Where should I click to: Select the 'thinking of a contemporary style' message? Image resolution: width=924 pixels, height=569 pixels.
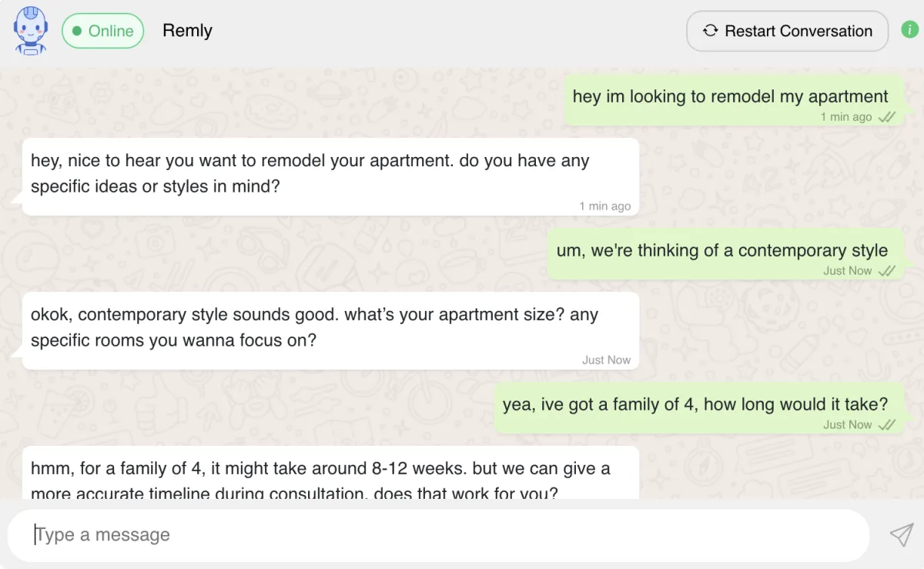[721, 251]
